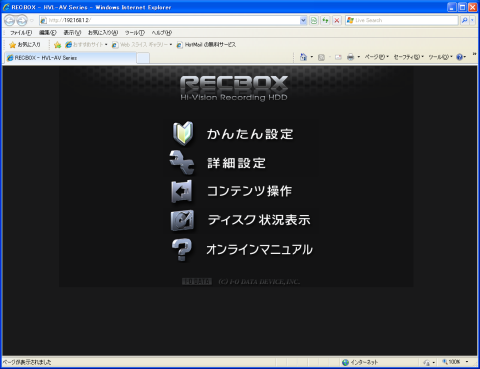Click the green beginner-mark icon for かんたん設定

183,133
